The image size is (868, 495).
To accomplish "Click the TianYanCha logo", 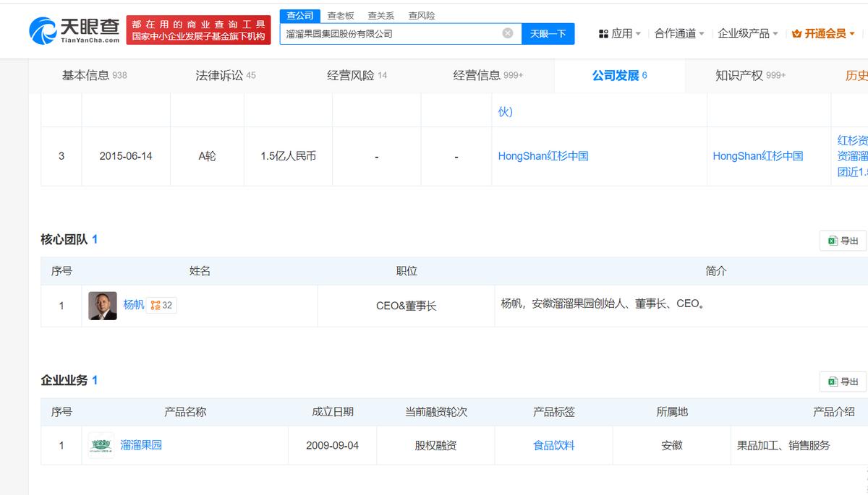I will click(75, 30).
